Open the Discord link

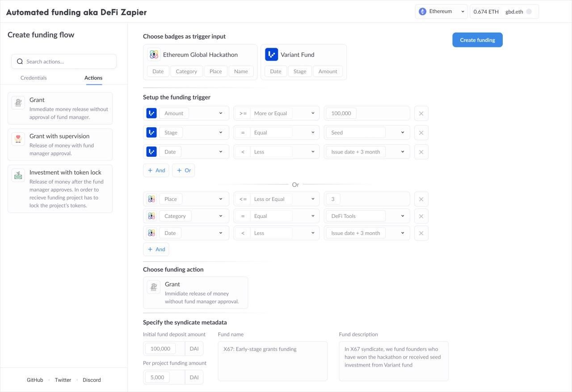pyautogui.click(x=92, y=380)
